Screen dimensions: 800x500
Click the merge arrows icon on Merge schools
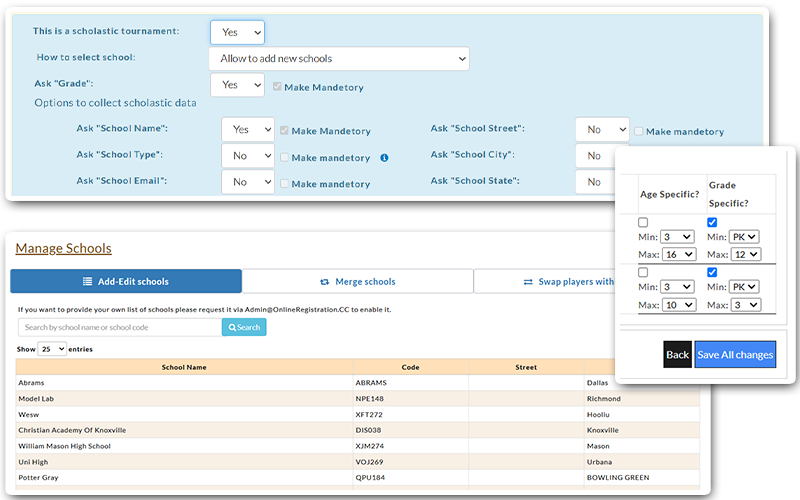coord(324,282)
